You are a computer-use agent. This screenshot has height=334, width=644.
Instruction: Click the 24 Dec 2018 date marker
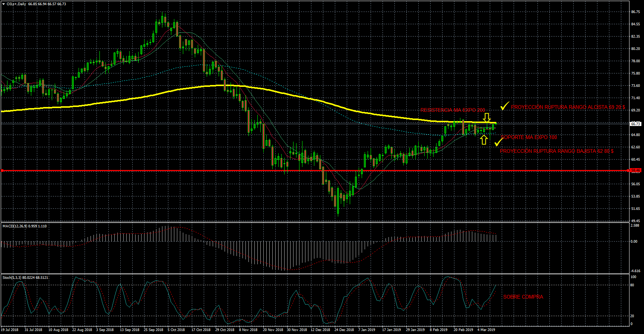[x=344, y=330]
